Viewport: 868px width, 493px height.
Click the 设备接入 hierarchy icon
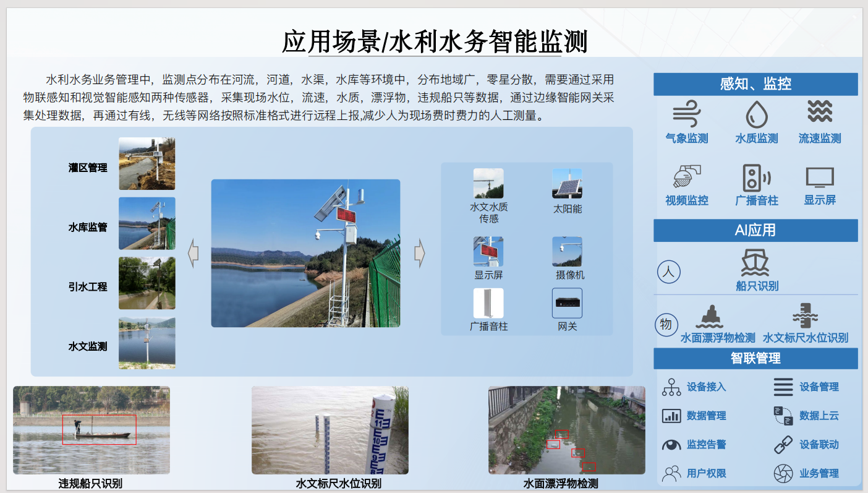[x=671, y=387]
